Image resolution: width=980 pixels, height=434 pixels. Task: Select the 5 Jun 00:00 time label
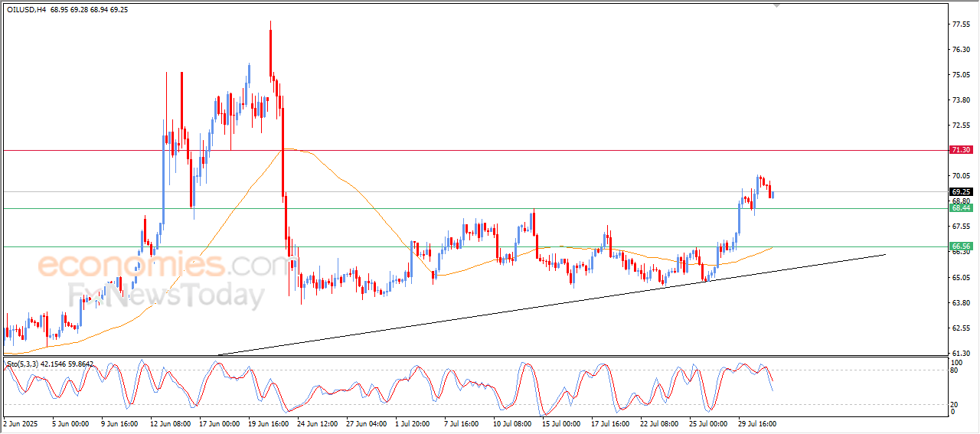point(70,423)
